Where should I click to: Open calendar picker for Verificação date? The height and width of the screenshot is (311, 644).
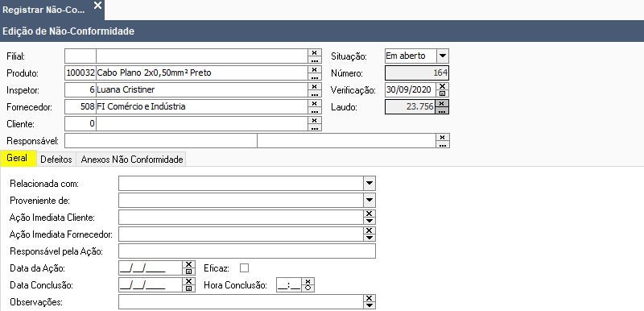point(442,93)
